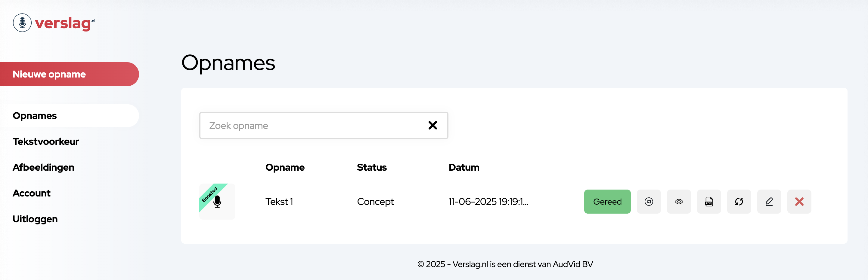Viewport: 868px width, 280px height.
Task: Click the Boosted microphone thumbnail
Action: tap(217, 202)
